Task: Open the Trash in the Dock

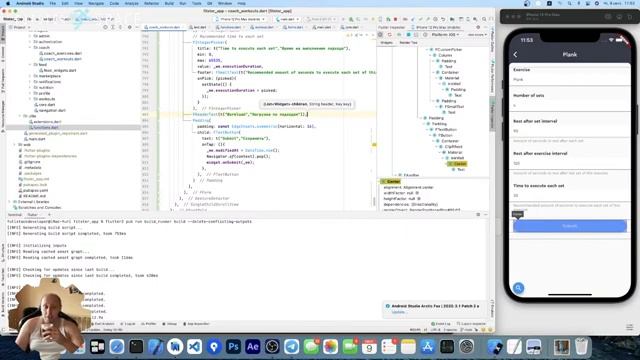Action: pyautogui.click(x=581, y=347)
